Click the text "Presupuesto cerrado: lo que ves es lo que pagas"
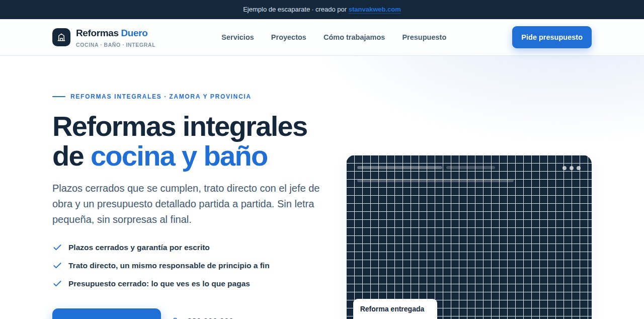This screenshot has height=319, width=644. (x=159, y=284)
